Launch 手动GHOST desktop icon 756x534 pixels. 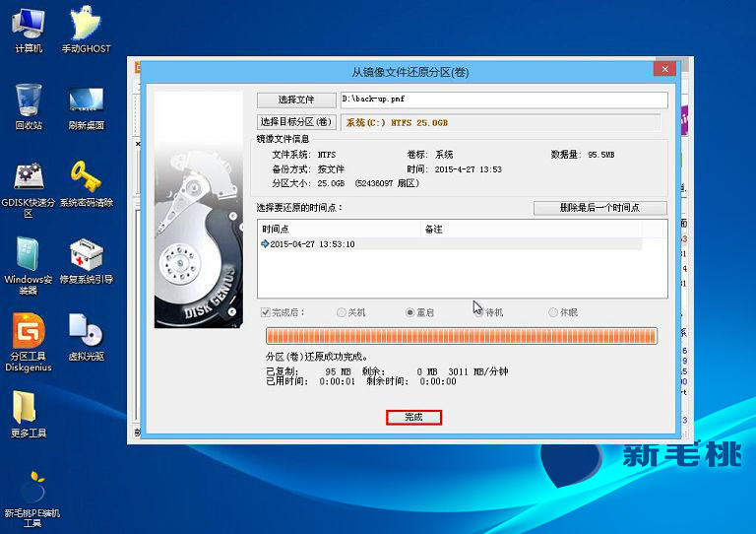point(86,30)
